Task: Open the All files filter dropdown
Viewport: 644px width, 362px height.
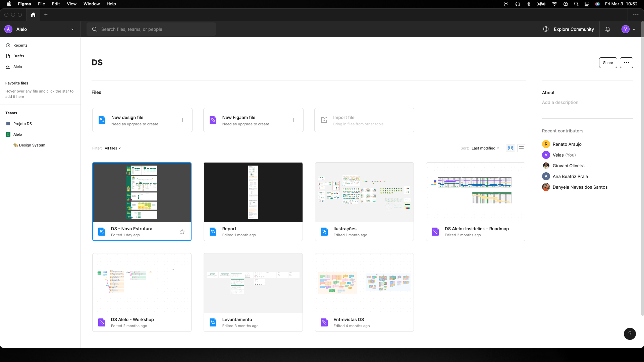Action: (x=113, y=148)
